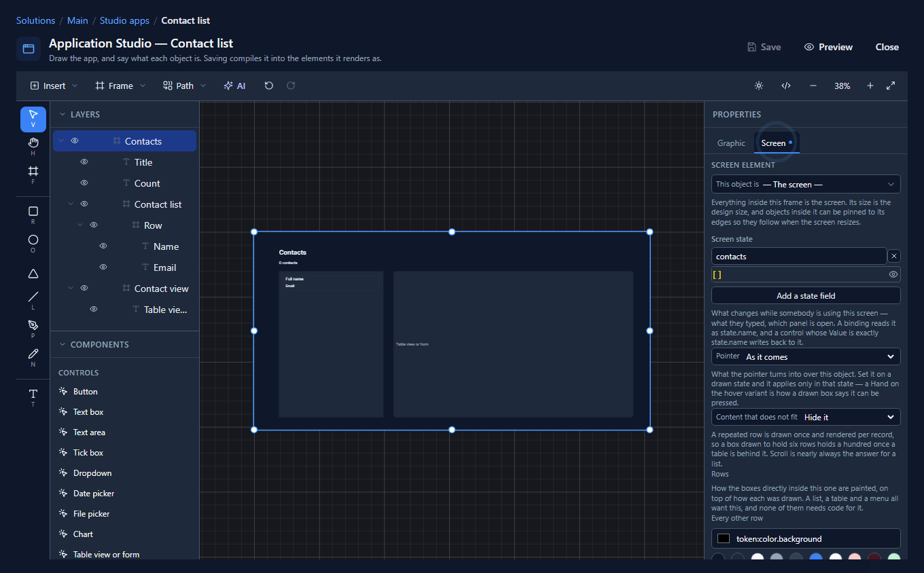The height and width of the screenshot is (573, 924).
Task: Toggle the Contact list layer's eye icon
Action: tap(84, 204)
